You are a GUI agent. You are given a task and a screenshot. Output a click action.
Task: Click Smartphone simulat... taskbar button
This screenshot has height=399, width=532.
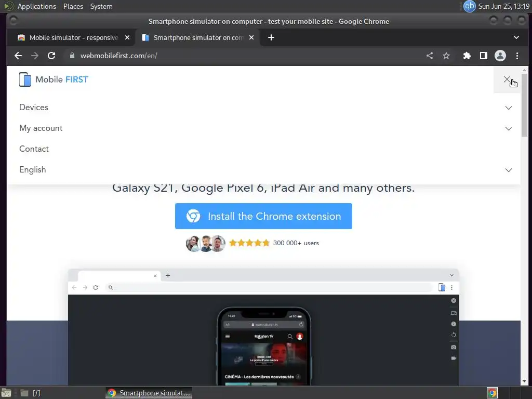(149, 393)
